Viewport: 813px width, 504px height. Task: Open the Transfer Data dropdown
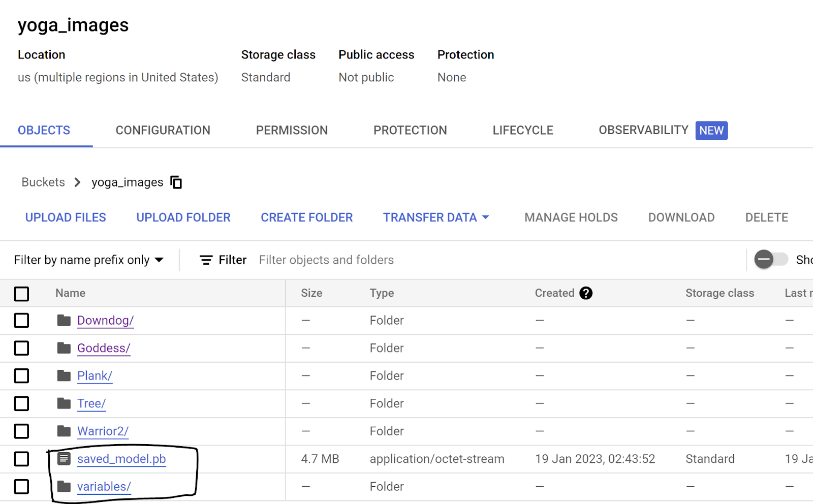tap(435, 217)
